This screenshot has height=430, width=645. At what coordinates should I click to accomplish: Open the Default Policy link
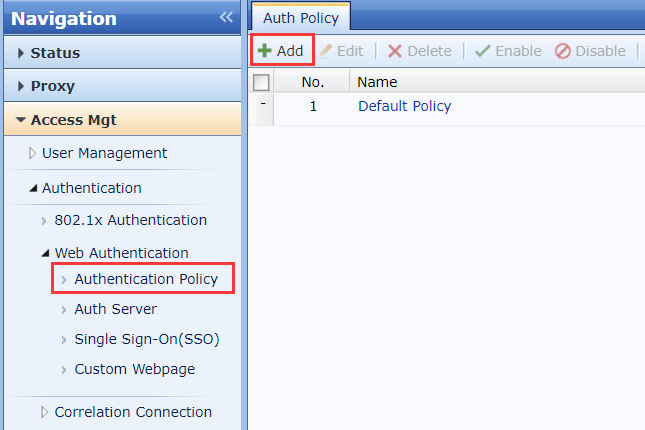[404, 106]
